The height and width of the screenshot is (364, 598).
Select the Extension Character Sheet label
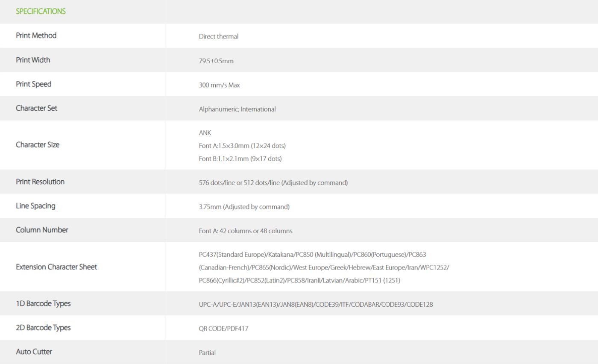(56, 267)
